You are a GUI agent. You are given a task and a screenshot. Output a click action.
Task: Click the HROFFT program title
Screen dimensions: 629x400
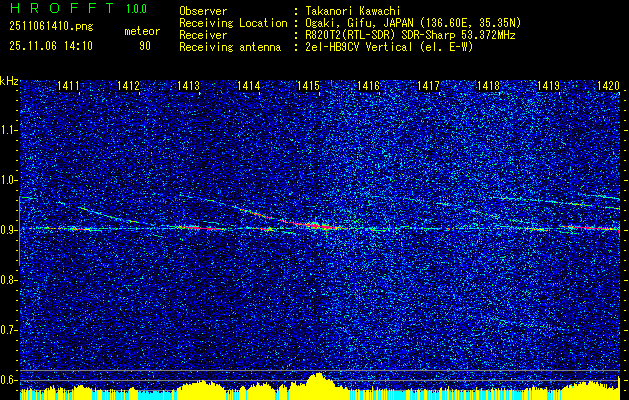point(62,8)
